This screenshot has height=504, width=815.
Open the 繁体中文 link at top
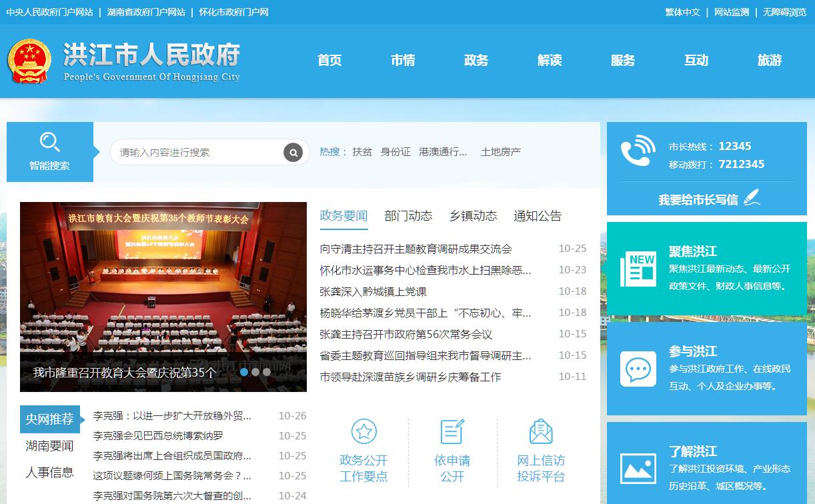682,12
